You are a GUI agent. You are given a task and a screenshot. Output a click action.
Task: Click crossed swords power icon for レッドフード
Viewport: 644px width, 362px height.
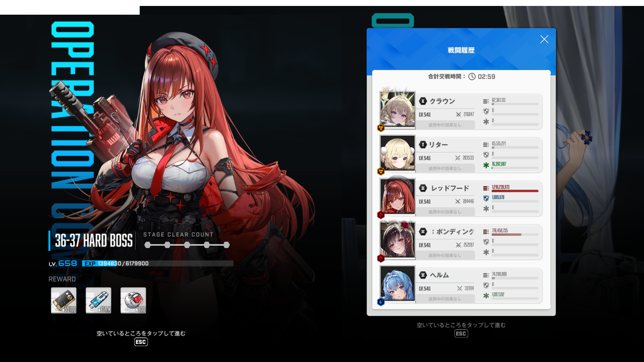458,202
